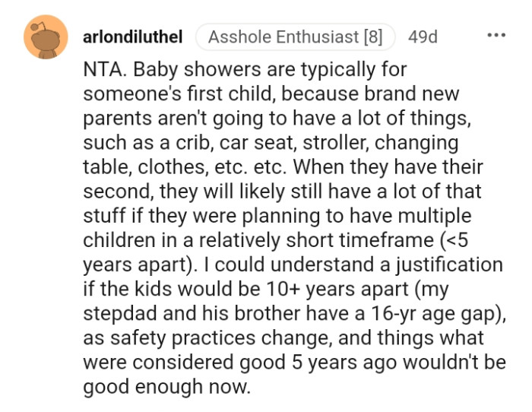The image size is (532, 412).
Task: Click the final line "good enough now."
Action: tap(166, 386)
